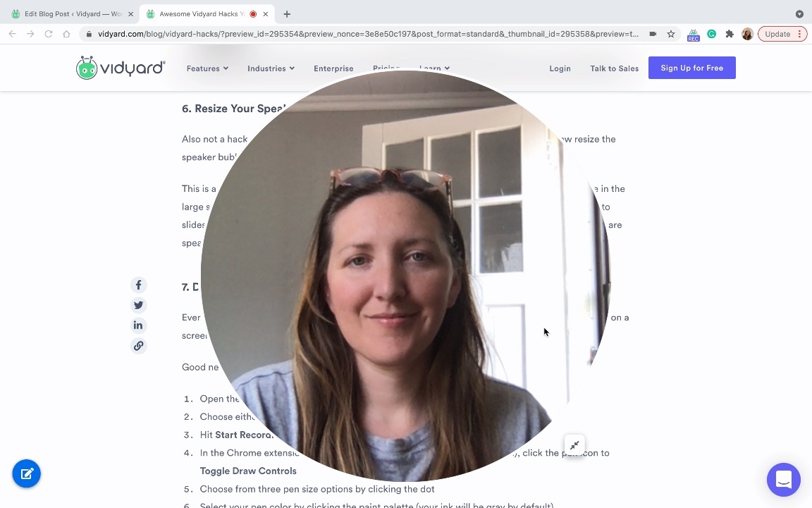The image size is (812, 508).
Task: Copy the post link with the chain icon
Action: click(138, 346)
